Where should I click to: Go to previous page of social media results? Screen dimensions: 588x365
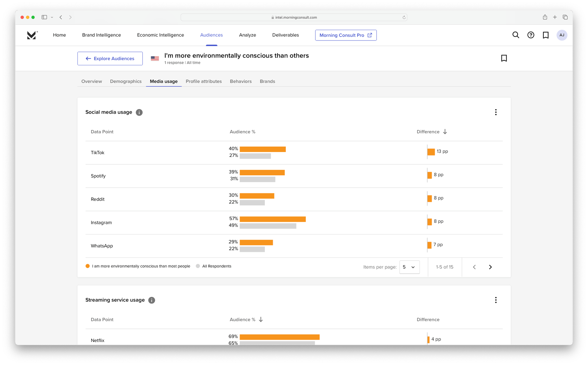tap(474, 267)
